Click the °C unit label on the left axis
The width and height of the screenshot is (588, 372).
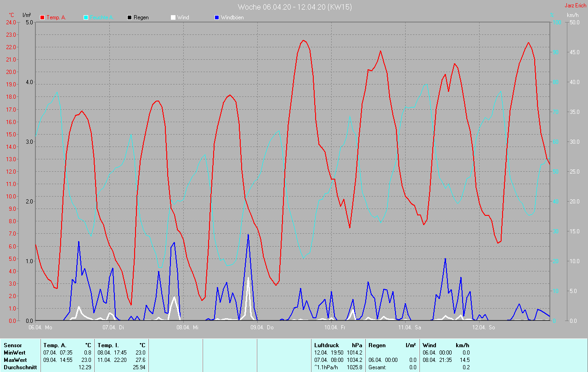[11, 15]
